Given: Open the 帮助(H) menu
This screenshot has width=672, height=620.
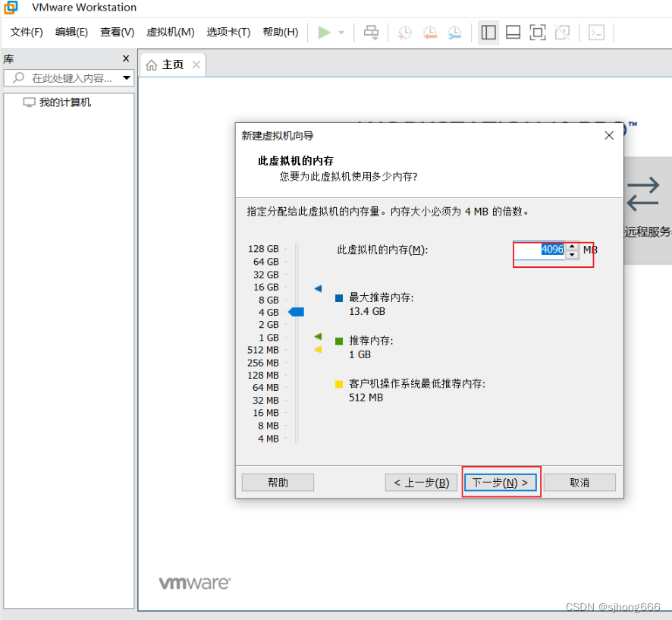Looking at the screenshot, I should point(281,32).
